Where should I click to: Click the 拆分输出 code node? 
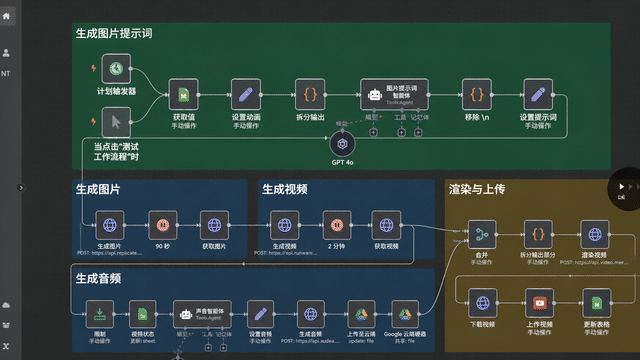[310, 94]
